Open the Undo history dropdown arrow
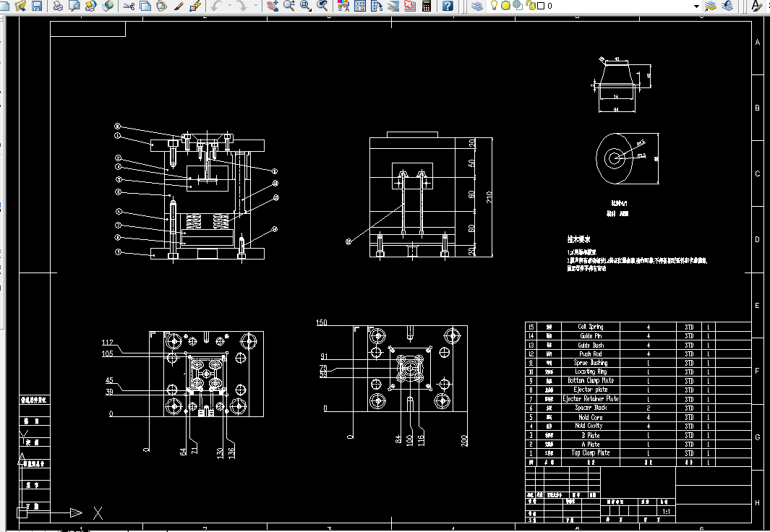770x532 pixels. point(229,5)
